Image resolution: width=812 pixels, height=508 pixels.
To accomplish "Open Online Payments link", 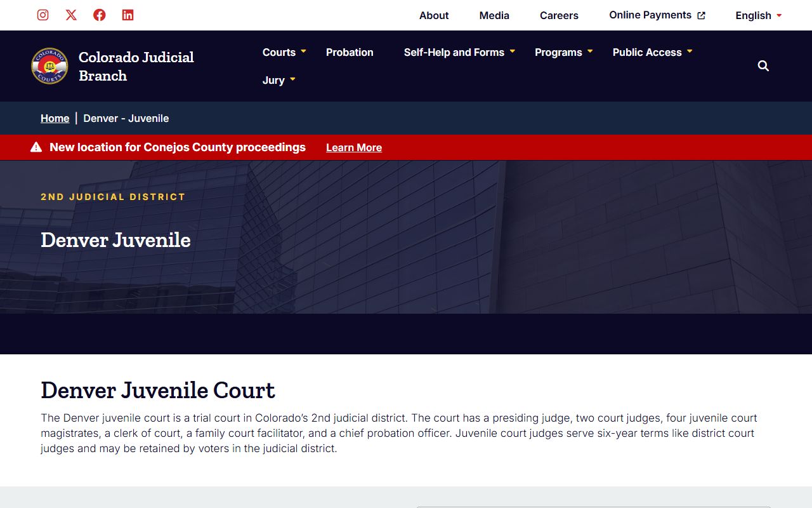I will coord(650,15).
